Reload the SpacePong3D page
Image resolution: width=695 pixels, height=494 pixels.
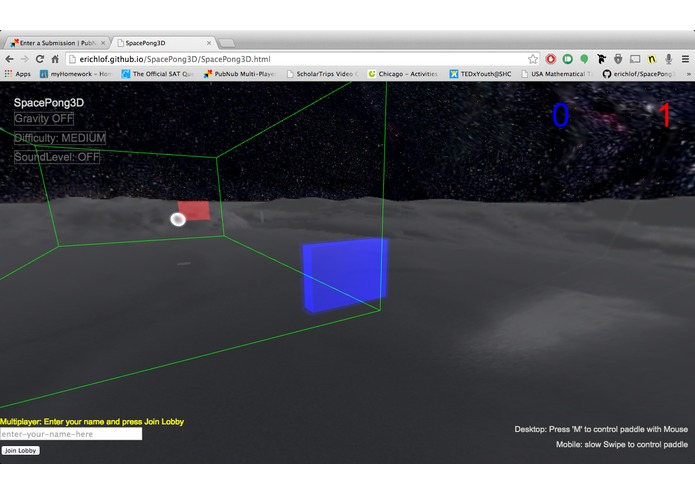(x=40, y=59)
